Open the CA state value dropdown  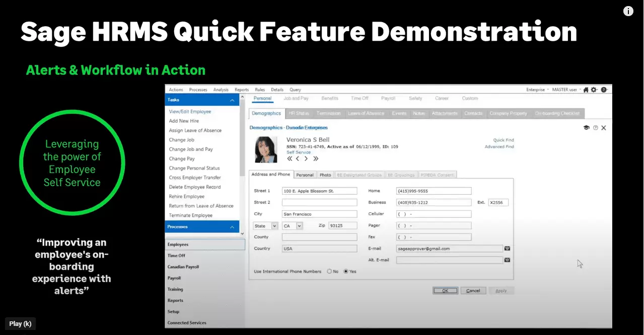tap(300, 226)
